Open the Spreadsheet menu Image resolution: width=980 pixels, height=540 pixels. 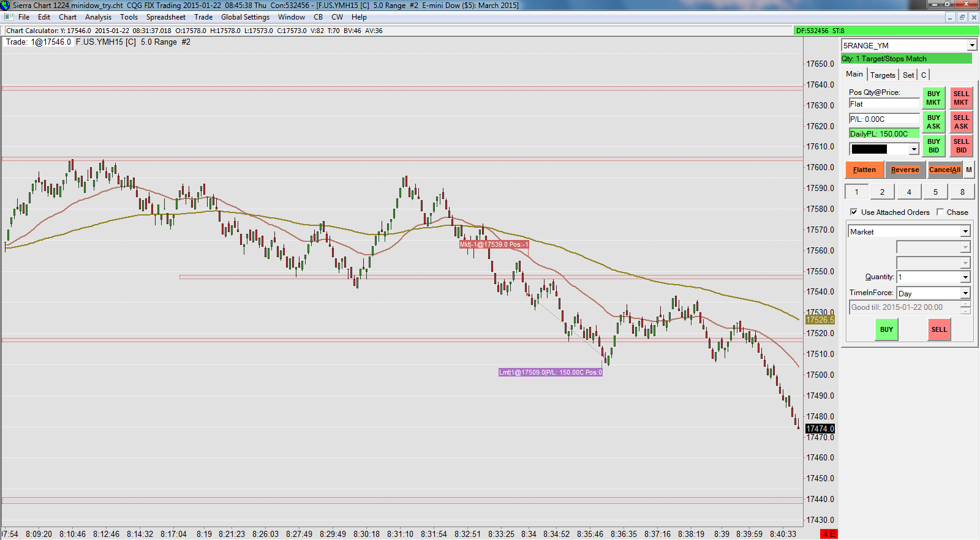click(x=165, y=17)
